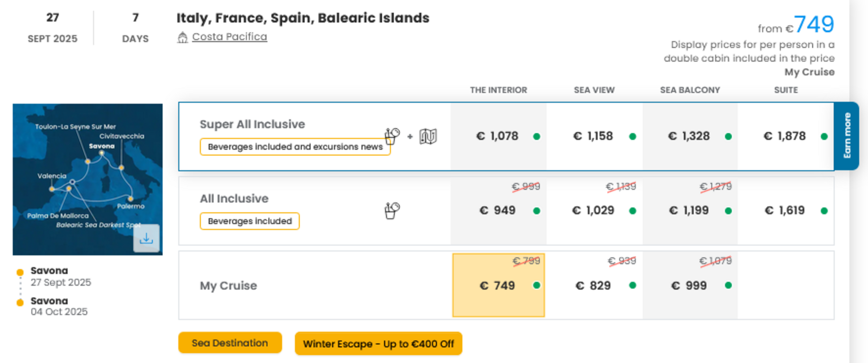
Task: Click green availability dot beside € 1,878
Action: [824, 137]
